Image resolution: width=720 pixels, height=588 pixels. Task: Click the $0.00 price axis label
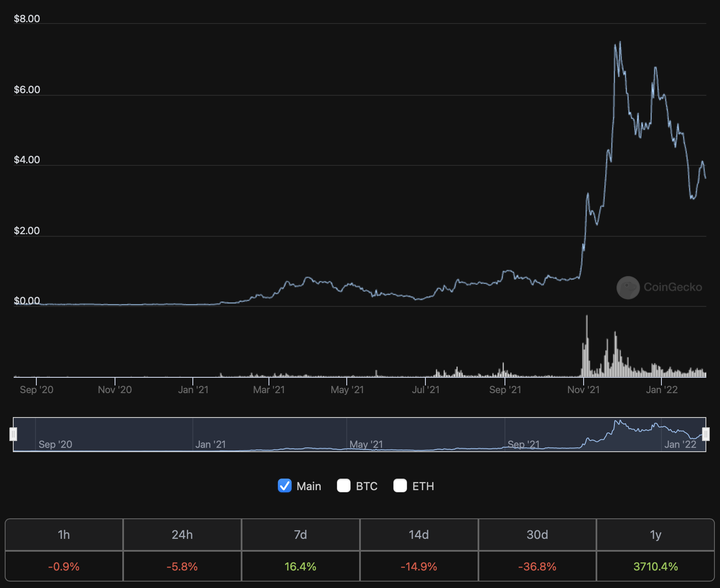pyautogui.click(x=27, y=301)
